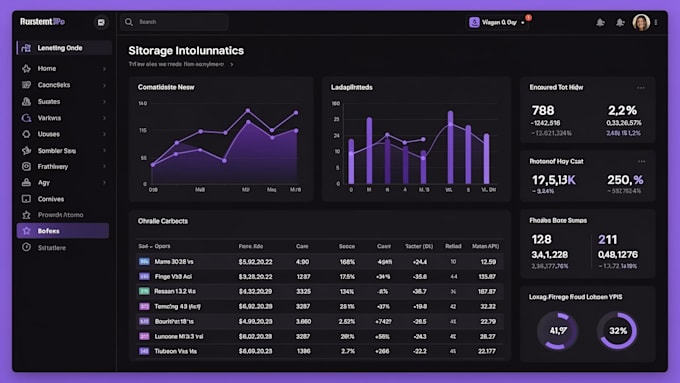
Task: Expand the Frathivery chevron
Action: point(104,167)
